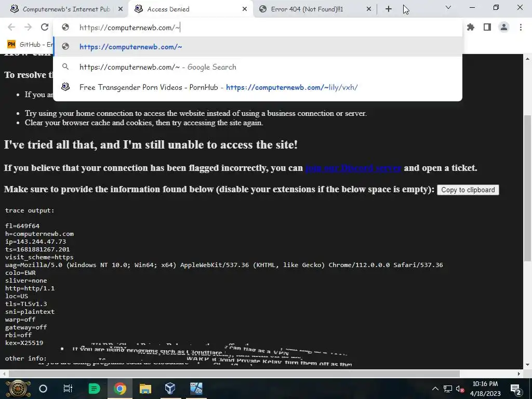Toggle the side panel icon
This screenshot has height=399, width=532.
tap(487, 27)
